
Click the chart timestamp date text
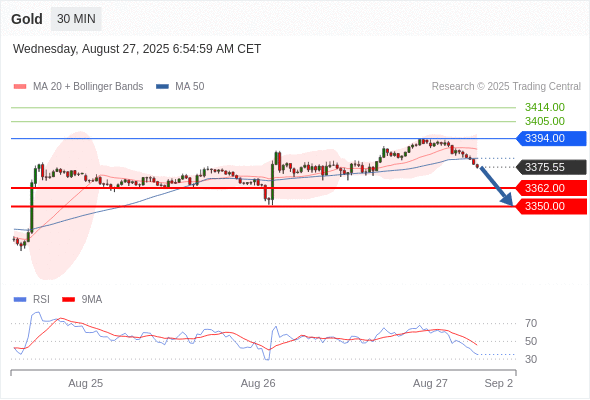point(137,49)
